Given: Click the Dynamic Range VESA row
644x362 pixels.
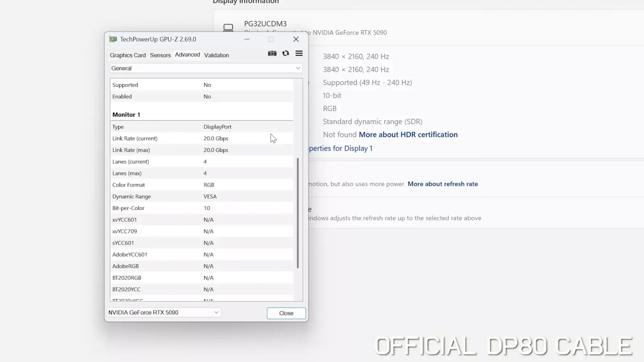Looking at the screenshot, I should point(202,197).
